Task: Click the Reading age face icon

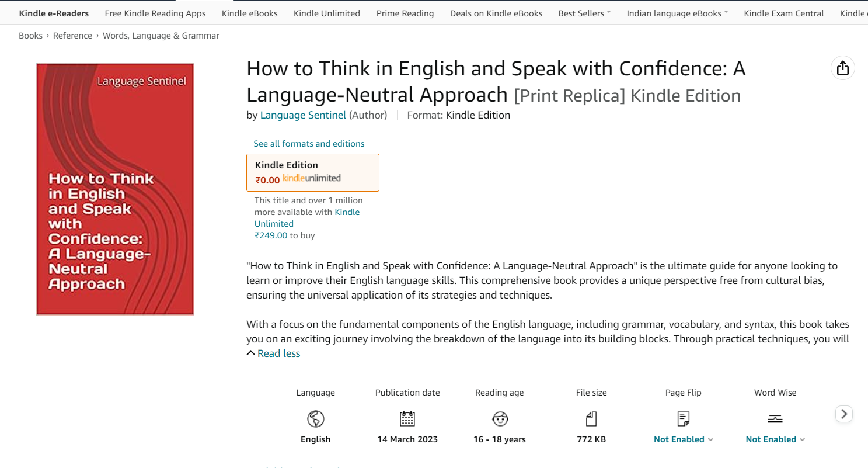Action: coord(500,418)
